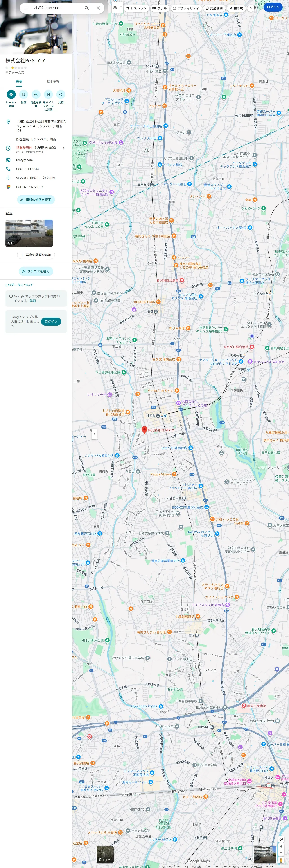289x868 pixels.
Task: Click the my location target icon
Action: (281, 839)
